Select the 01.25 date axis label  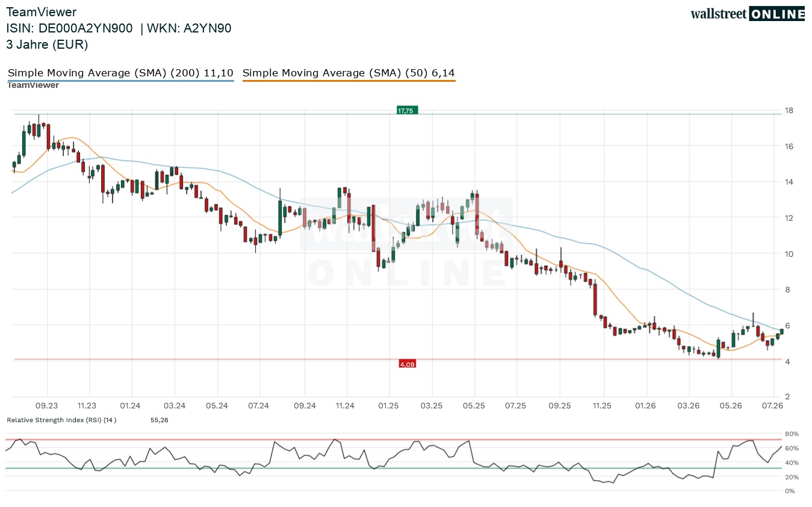pos(389,406)
